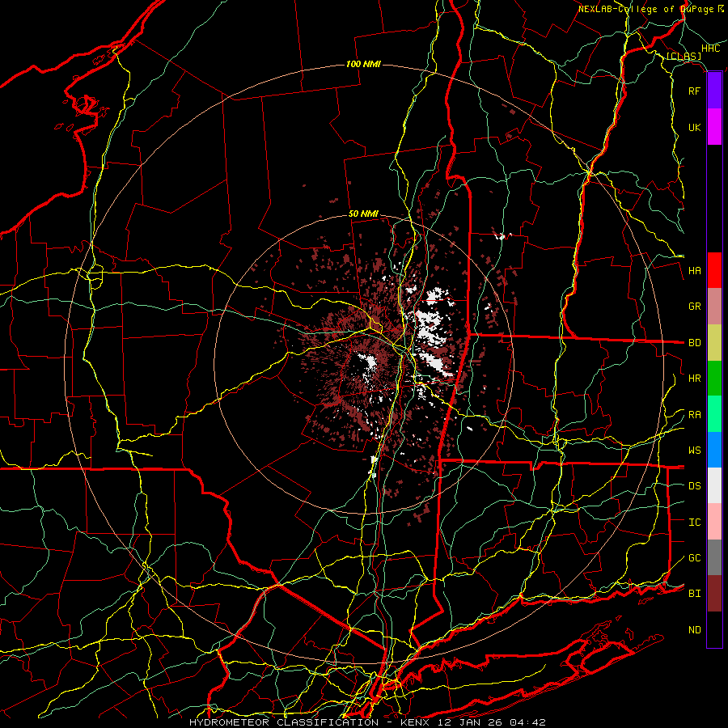Click the DS white legend block

click(714, 485)
